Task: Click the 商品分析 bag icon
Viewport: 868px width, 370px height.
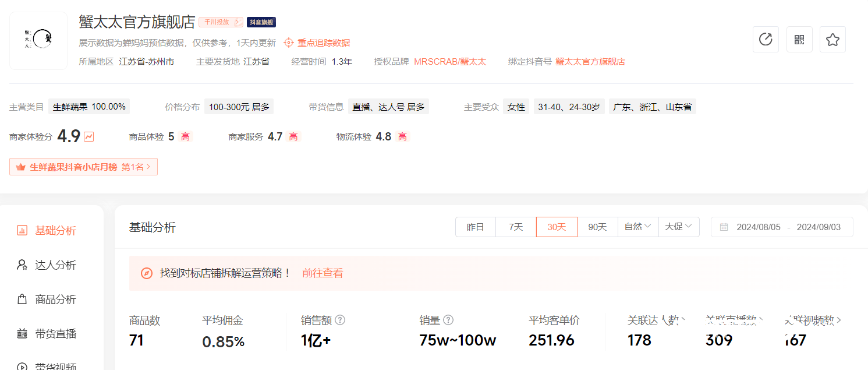Action: 22,299
